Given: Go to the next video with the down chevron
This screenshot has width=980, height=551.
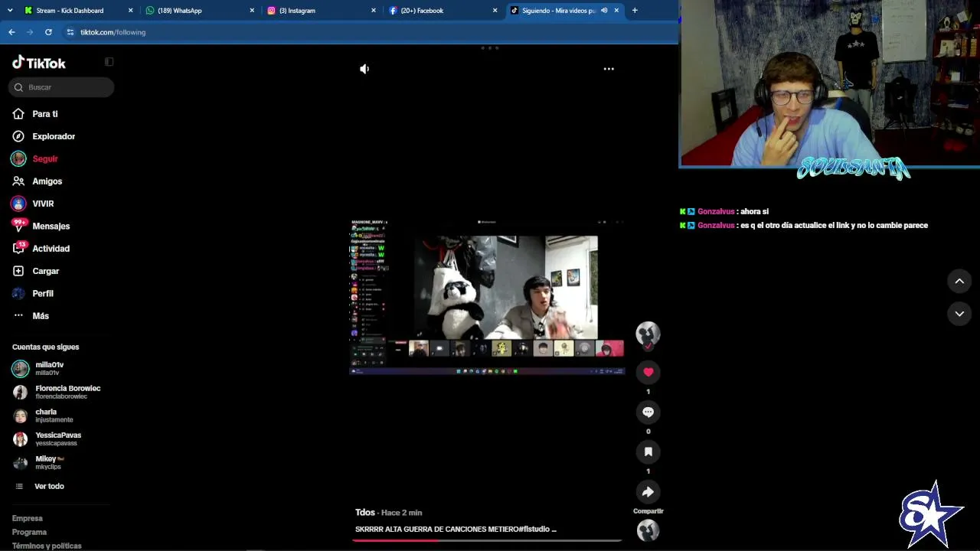Looking at the screenshot, I should coord(959,314).
